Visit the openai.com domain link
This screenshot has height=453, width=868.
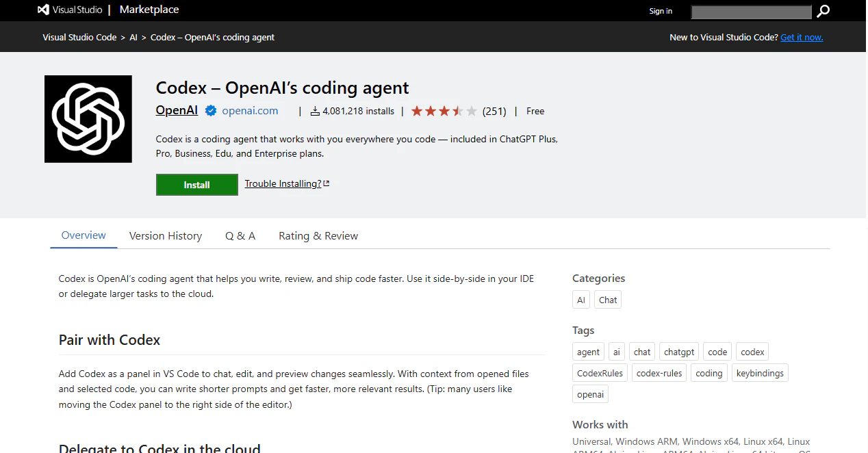(250, 111)
